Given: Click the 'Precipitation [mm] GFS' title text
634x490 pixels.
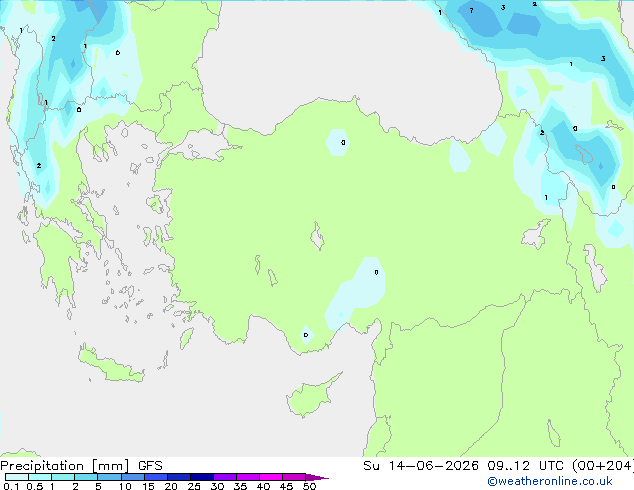Looking at the screenshot, I should point(81,466).
